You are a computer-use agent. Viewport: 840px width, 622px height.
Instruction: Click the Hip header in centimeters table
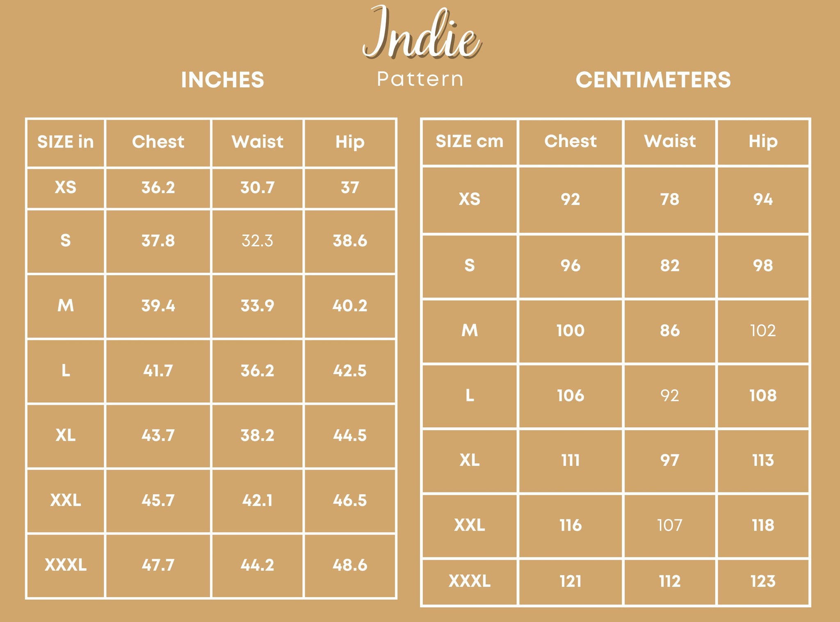pos(763,142)
